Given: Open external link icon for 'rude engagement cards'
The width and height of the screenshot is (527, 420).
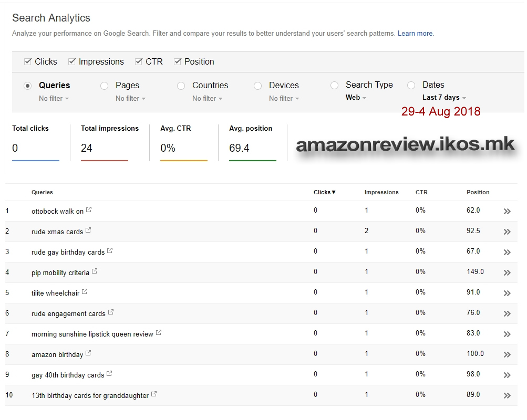Looking at the screenshot, I should 111,312.
